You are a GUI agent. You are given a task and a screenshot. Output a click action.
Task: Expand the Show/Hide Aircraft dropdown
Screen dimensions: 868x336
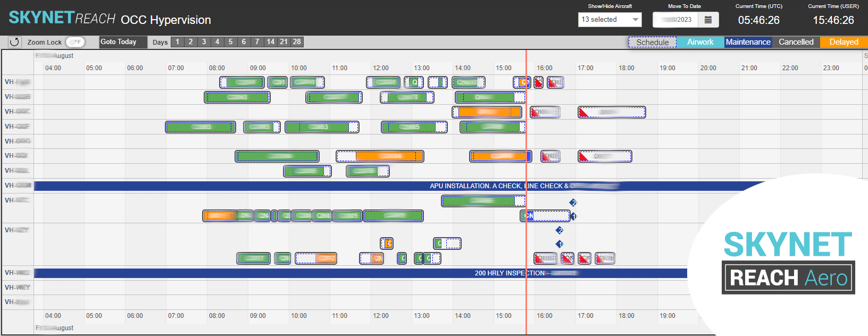[x=610, y=20]
